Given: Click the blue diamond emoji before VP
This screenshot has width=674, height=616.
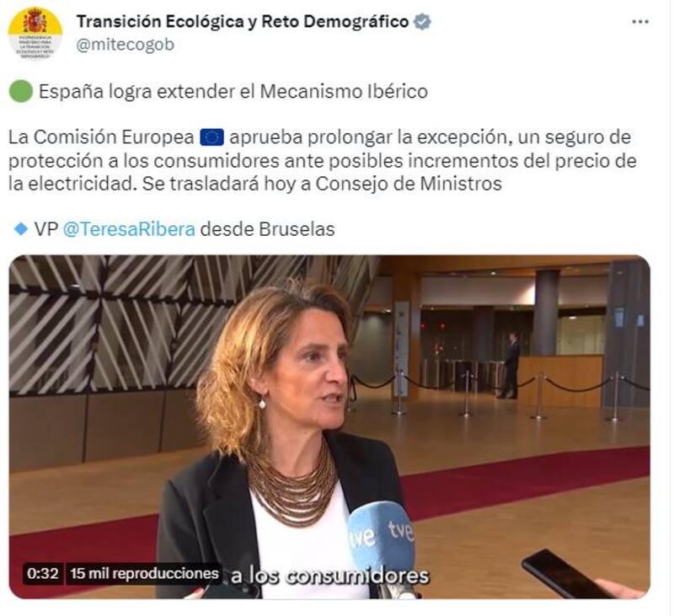Looking at the screenshot, I should pos(20,229).
